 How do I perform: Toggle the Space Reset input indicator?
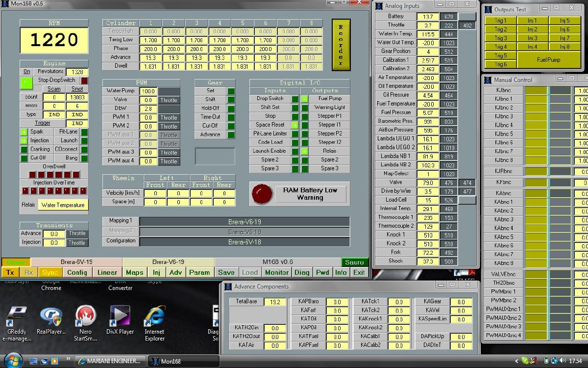click(x=295, y=125)
